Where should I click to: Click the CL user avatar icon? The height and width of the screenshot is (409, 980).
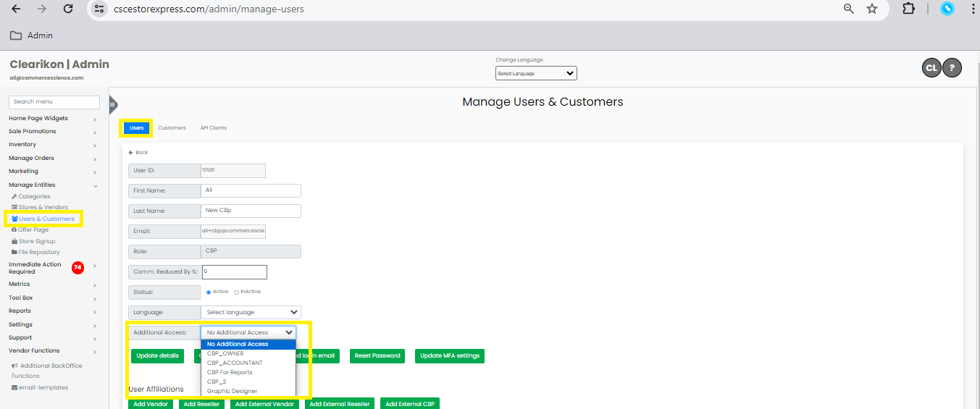(x=931, y=68)
